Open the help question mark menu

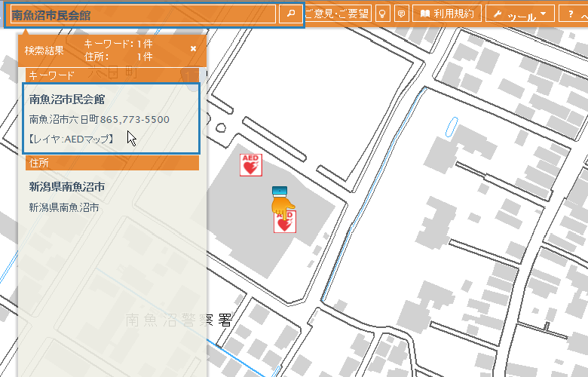pos(574,14)
